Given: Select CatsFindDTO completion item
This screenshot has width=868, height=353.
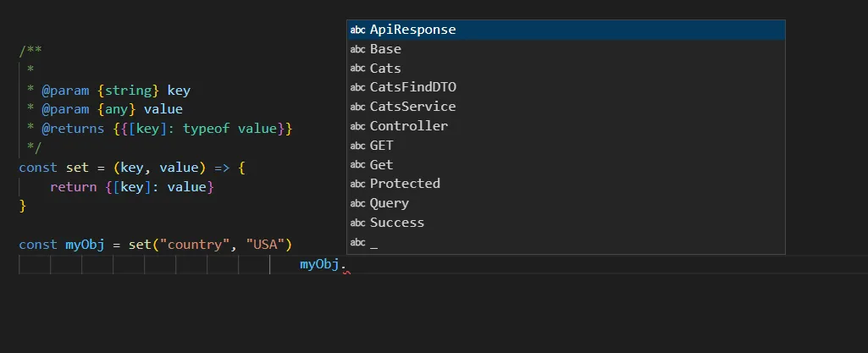Looking at the screenshot, I should (x=413, y=87).
